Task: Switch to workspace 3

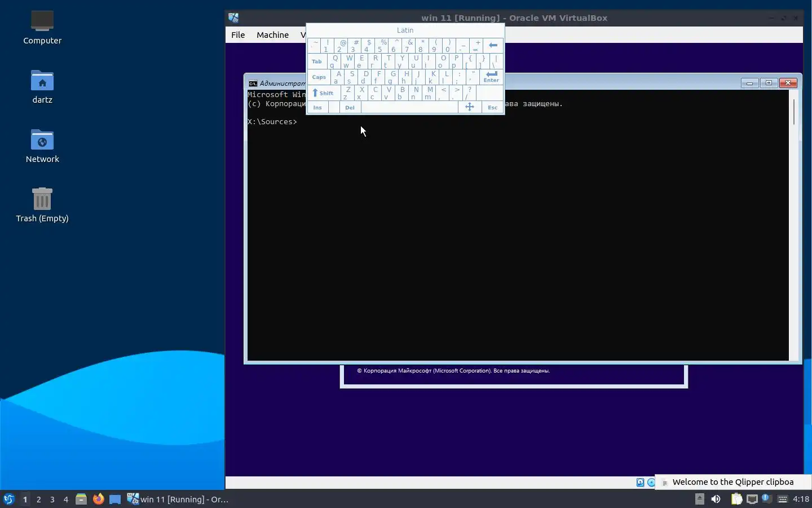Action: tap(52, 499)
